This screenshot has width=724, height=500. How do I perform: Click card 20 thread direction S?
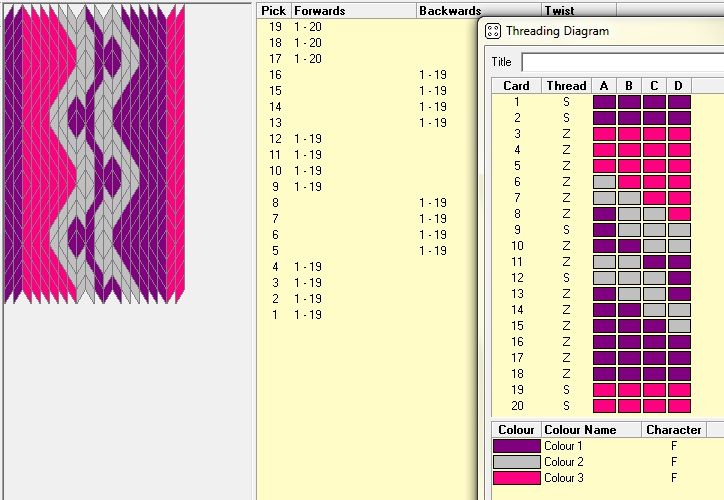[x=567, y=406]
